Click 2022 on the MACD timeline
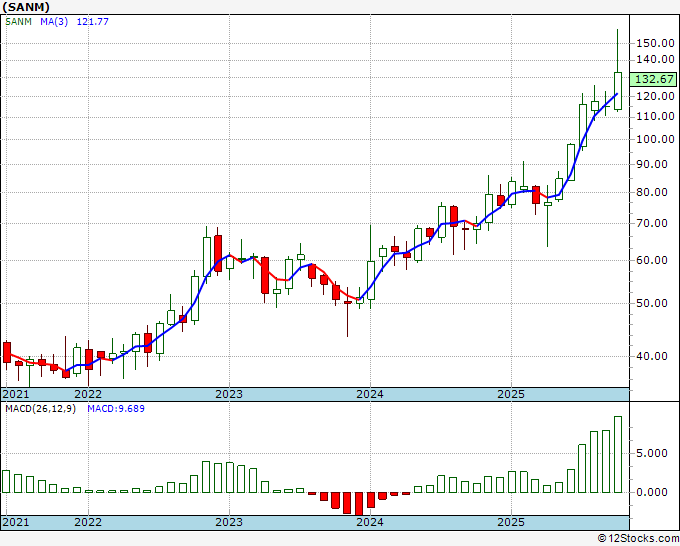The image size is (680, 546). point(88,522)
